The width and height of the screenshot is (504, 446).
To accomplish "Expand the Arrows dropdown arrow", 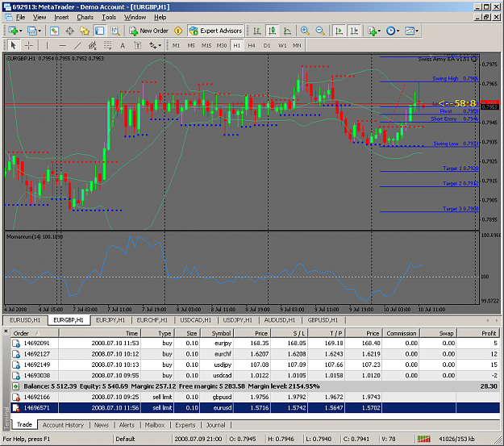I will [x=160, y=46].
